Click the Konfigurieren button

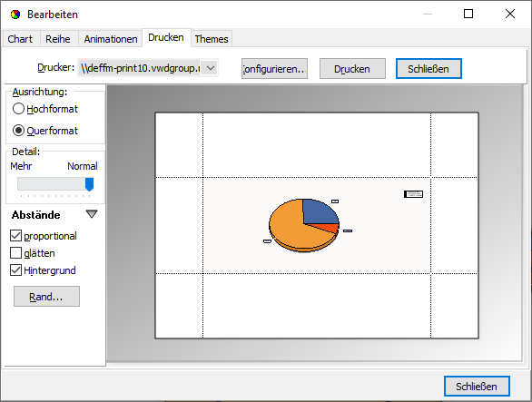(x=274, y=69)
